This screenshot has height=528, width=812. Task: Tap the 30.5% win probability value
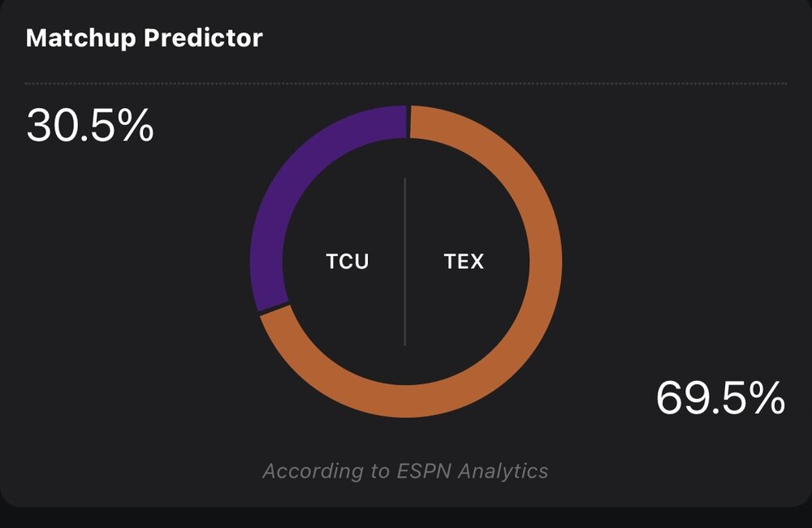[x=90, y=126]
